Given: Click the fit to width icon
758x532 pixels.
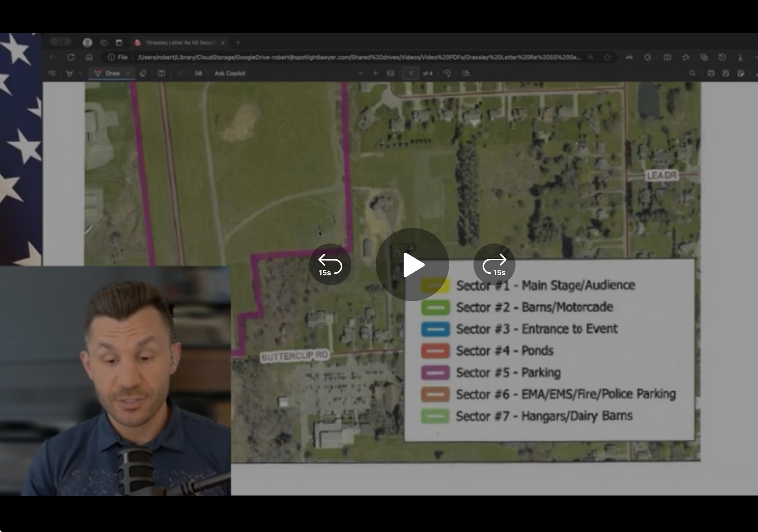Looking at the screenshot, I should (390, 73).
